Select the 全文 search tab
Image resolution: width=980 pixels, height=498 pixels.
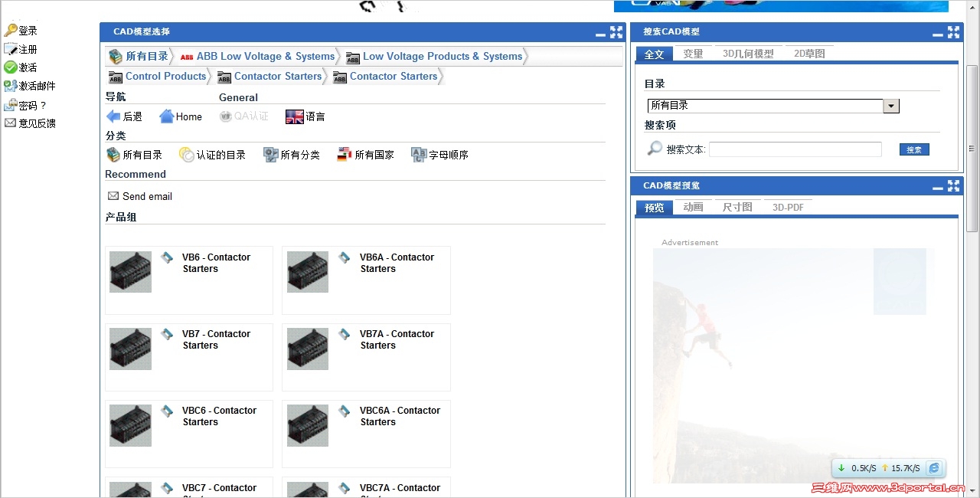(x=655, y=54)
